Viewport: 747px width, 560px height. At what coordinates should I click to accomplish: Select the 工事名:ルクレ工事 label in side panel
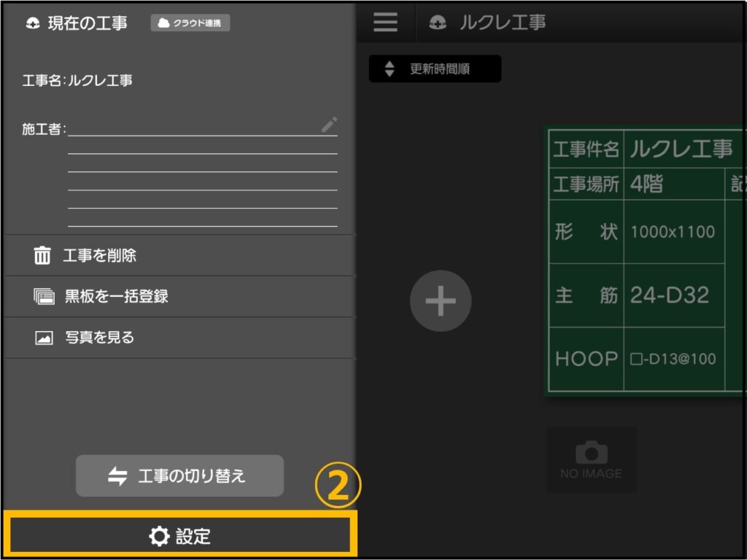coord(77,81)
